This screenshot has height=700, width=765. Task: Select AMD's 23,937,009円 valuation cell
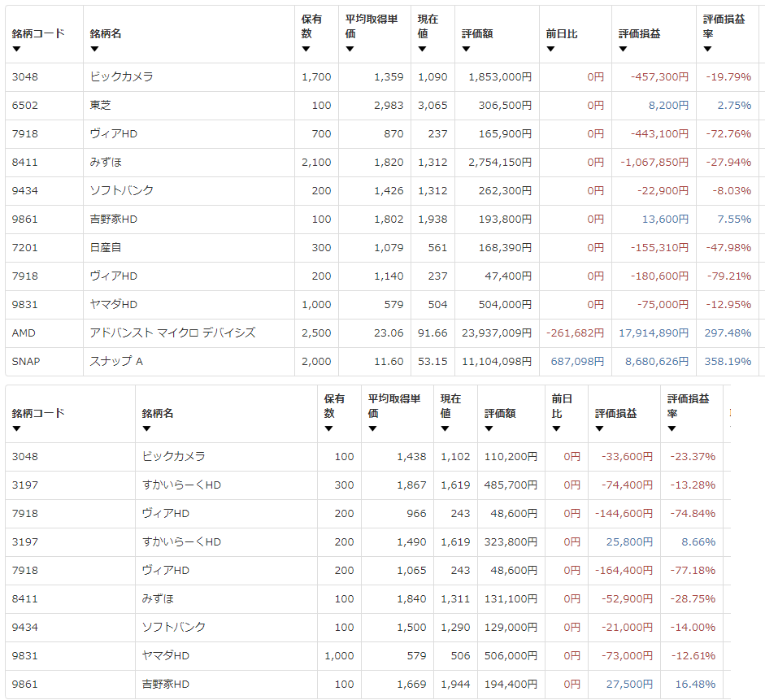coord(499,333)
